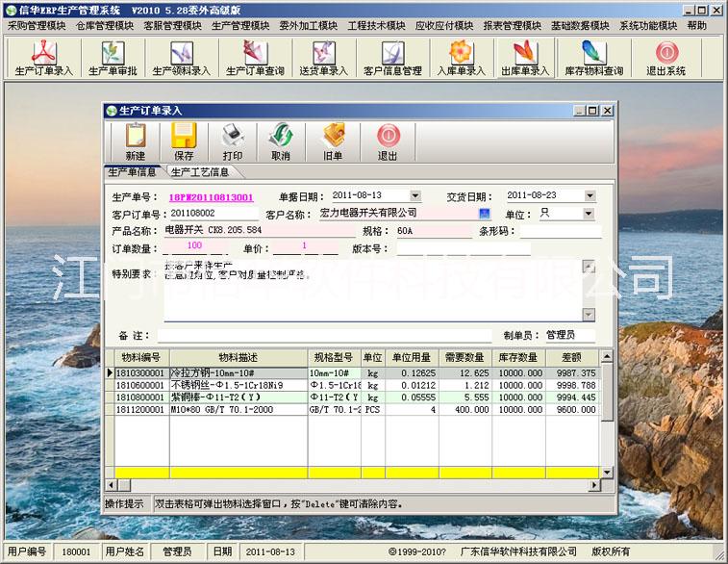Click material grid scroll down arrow

click(x=607, y=473)
